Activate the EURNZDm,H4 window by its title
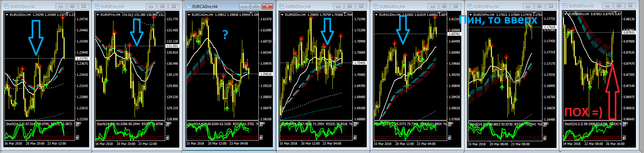Viewport: 644px width, 153px height. click(x=298, y=7)
